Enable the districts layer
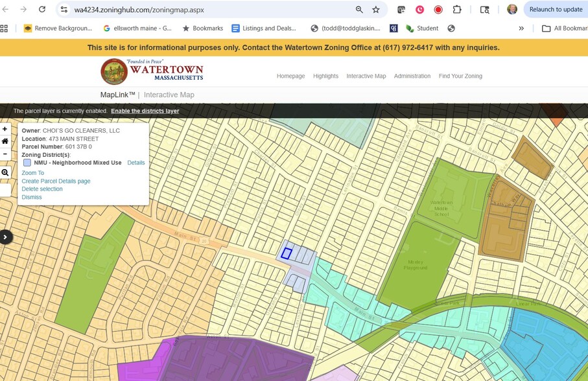 tap(145, 111)
